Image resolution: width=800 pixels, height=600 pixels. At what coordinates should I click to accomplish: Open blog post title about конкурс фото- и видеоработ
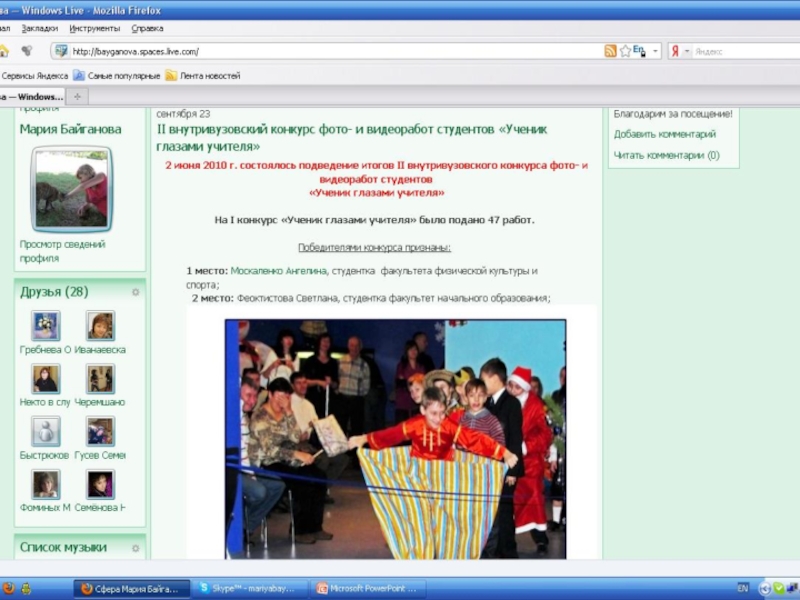(352, 138)
